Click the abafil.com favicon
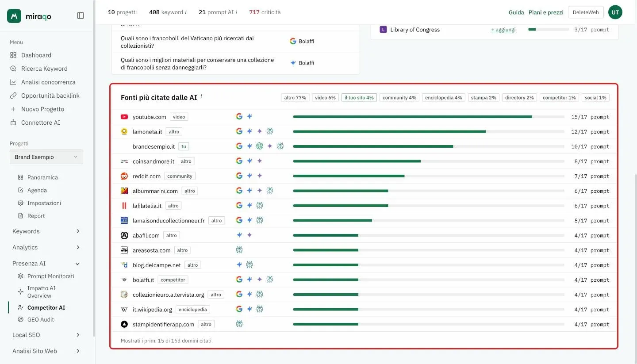 [124, 235]
